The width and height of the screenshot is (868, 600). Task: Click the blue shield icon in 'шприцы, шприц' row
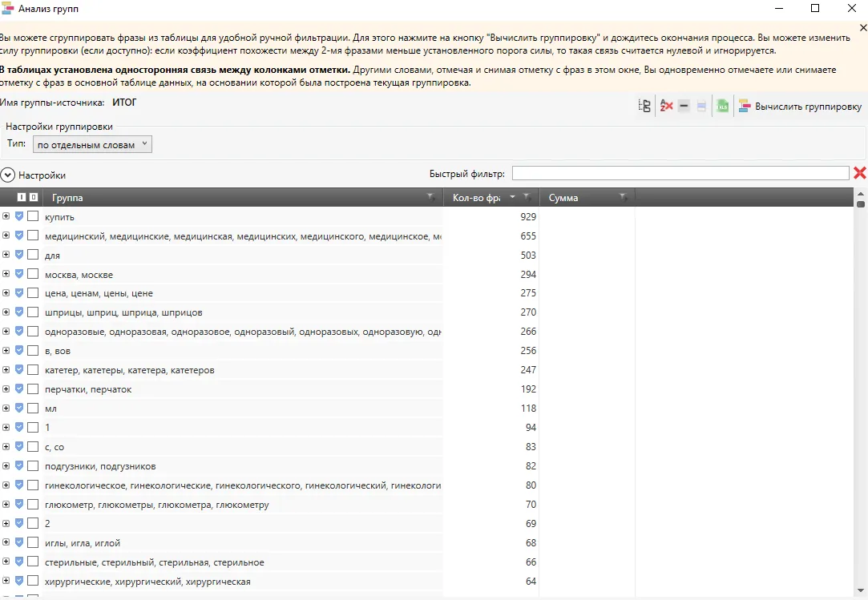pyautogui.click(x=19, y=312)
